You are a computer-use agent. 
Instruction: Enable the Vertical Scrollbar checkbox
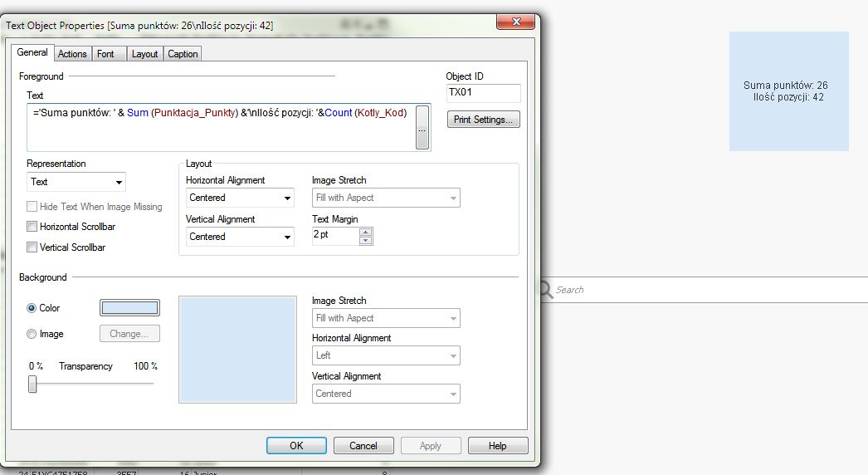click(32, 247)
